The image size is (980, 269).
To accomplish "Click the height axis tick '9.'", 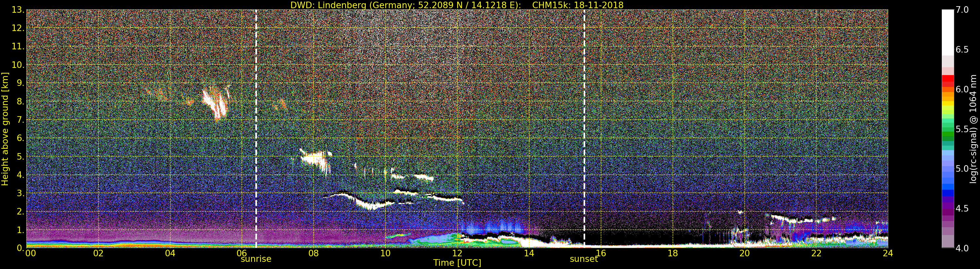I will point(21,83).
